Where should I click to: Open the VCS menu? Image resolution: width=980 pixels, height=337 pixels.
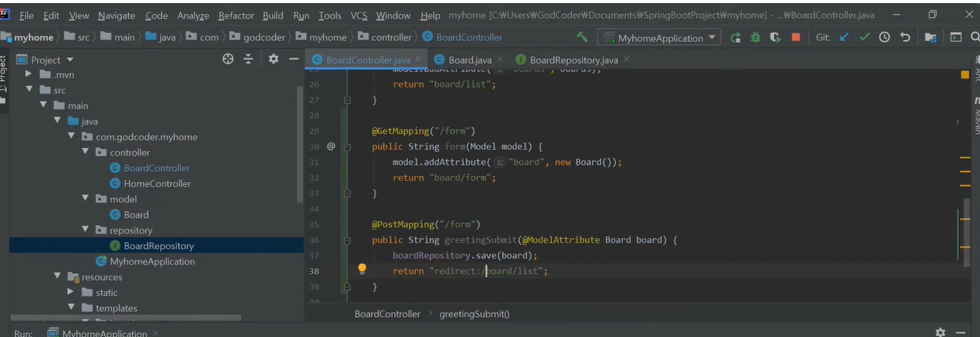(359, 16)
